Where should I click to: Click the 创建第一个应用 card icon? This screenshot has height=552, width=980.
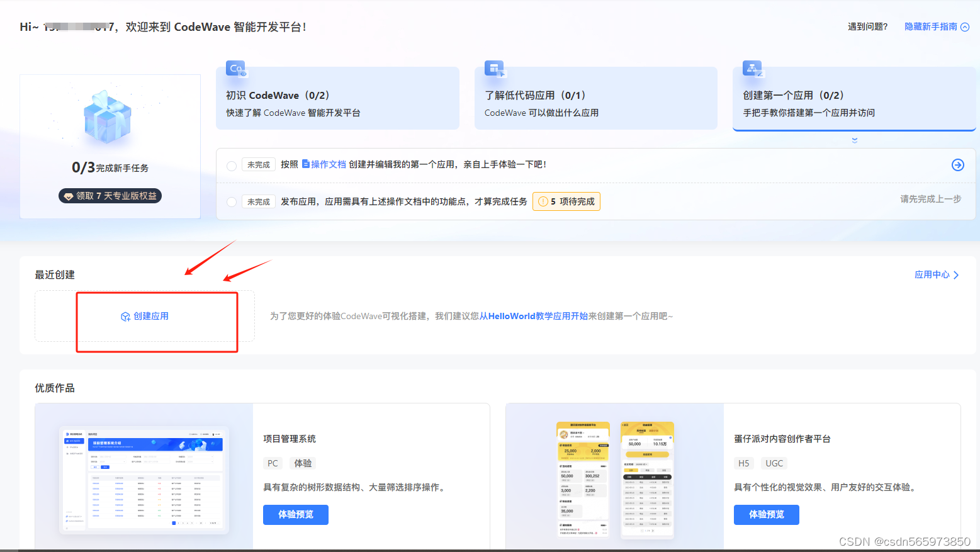753,69
